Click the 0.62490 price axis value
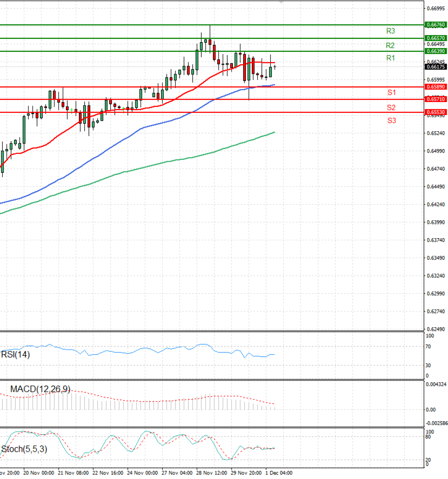This screenshot has height=479, width=448. click(x=436, y=329)
